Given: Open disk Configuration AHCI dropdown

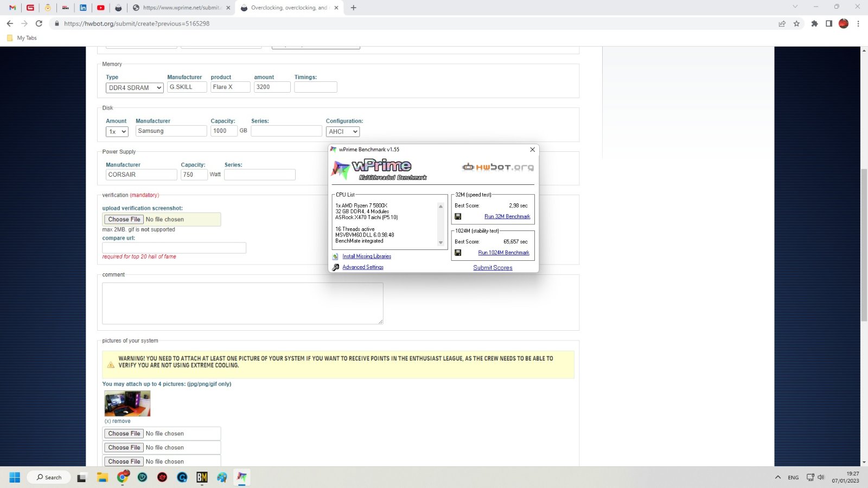Looking at the screenshot, I should (x=343, y=131).
